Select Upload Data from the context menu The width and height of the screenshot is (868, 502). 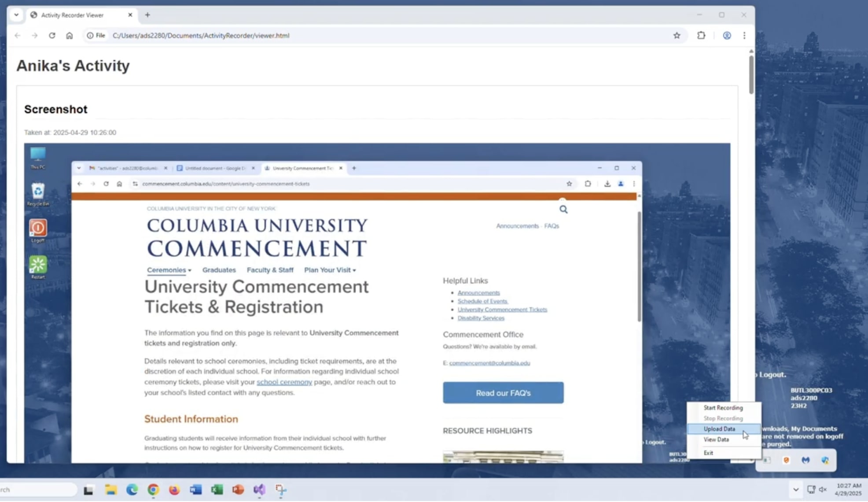pyautogui.click(x=723, y=429)
